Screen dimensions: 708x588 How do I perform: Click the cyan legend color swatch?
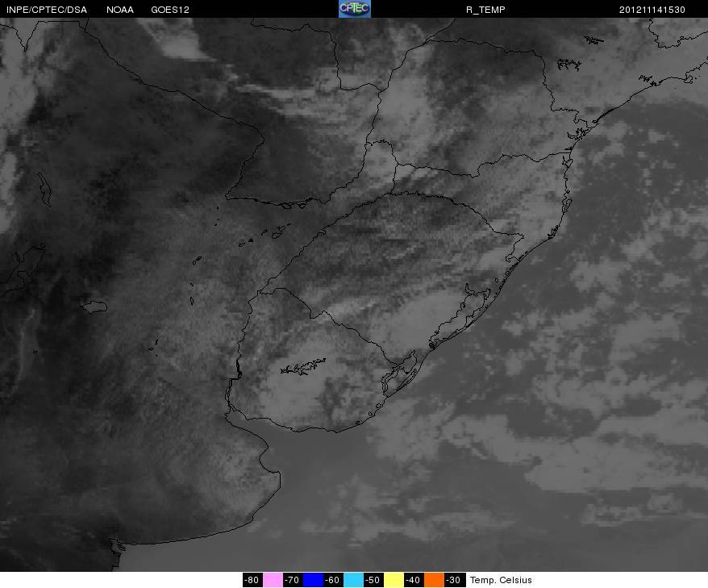click(353, 580)
